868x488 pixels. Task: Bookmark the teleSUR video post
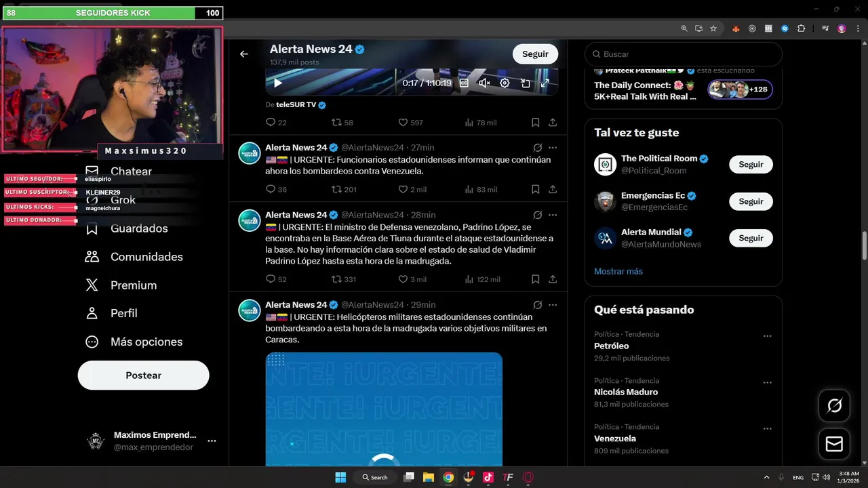point(535,123)
